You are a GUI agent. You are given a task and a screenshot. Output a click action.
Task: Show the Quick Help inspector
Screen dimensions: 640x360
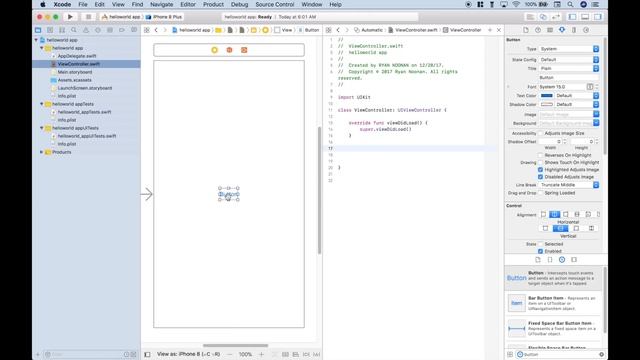tap(538, 30)
